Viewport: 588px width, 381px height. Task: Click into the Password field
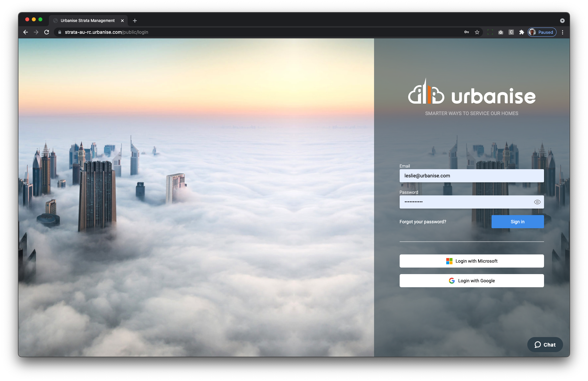click(466, 202)
